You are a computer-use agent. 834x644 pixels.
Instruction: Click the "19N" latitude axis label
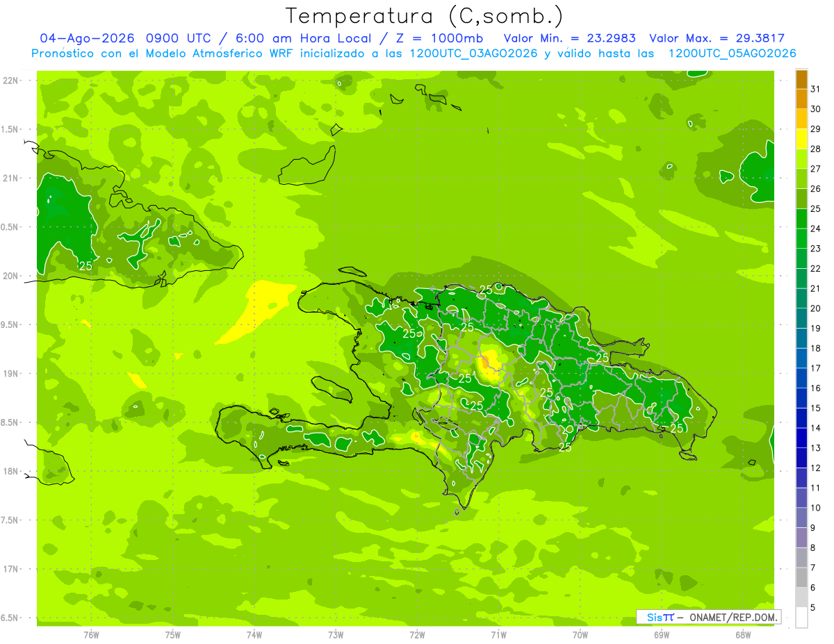tap(11, 374)
